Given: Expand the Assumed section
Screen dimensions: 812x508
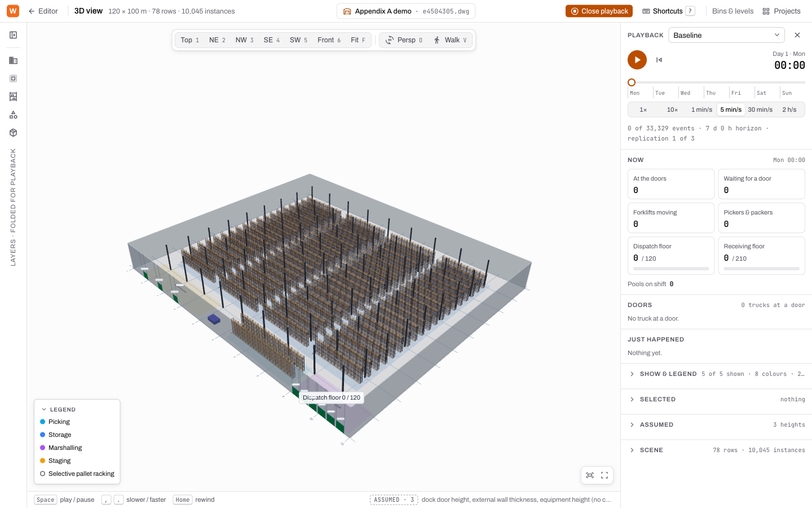Looking at the screenshot, I should 716,424.
